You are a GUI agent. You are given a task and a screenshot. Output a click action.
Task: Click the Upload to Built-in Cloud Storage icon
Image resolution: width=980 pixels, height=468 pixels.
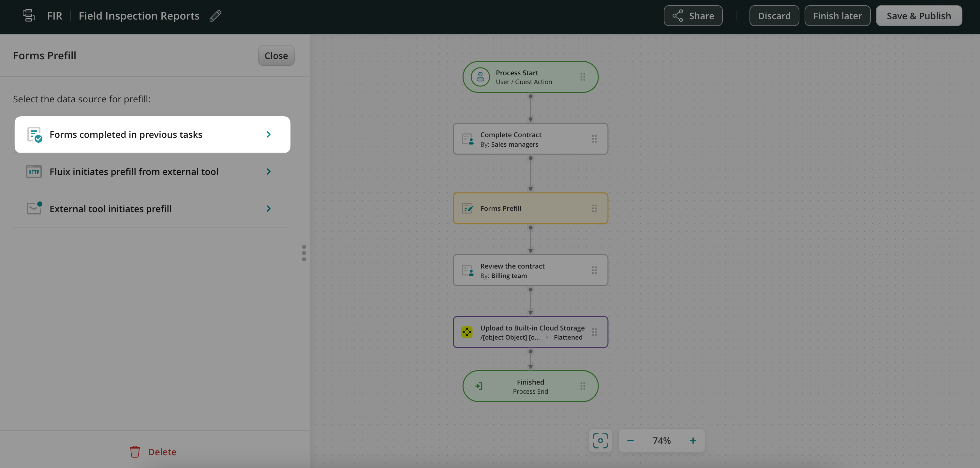[467, 332]
